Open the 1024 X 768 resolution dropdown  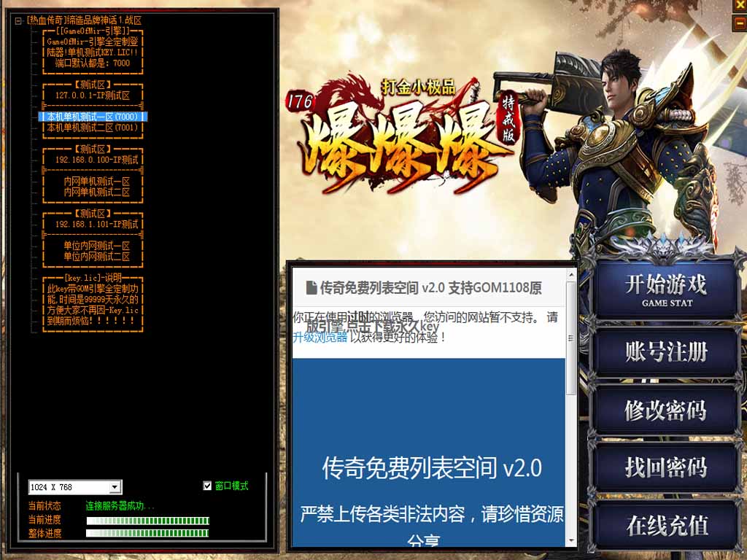click(115, 487)
